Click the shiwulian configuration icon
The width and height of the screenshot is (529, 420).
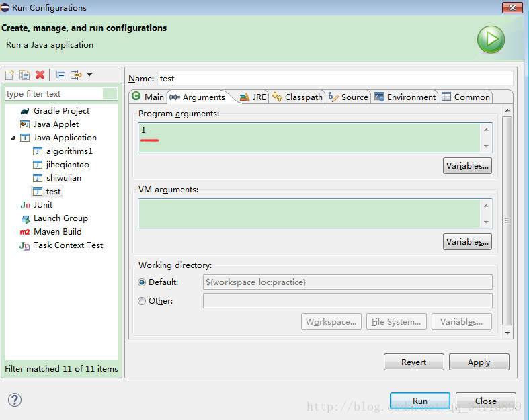click(38, 178)
